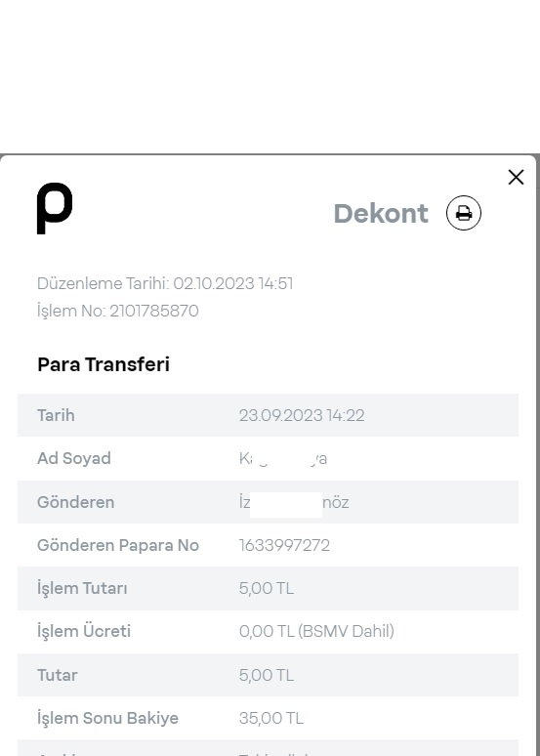Image resolution: width=540 pixels, height=756 pixels.
Task: Click the printer icon next to Dekont
Action: tap(463, 213)
